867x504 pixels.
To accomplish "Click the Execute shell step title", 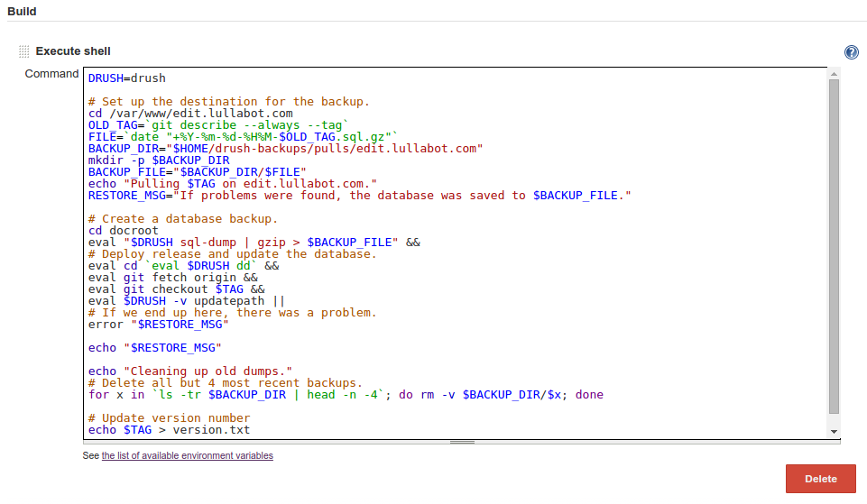I will pos(73,51).
